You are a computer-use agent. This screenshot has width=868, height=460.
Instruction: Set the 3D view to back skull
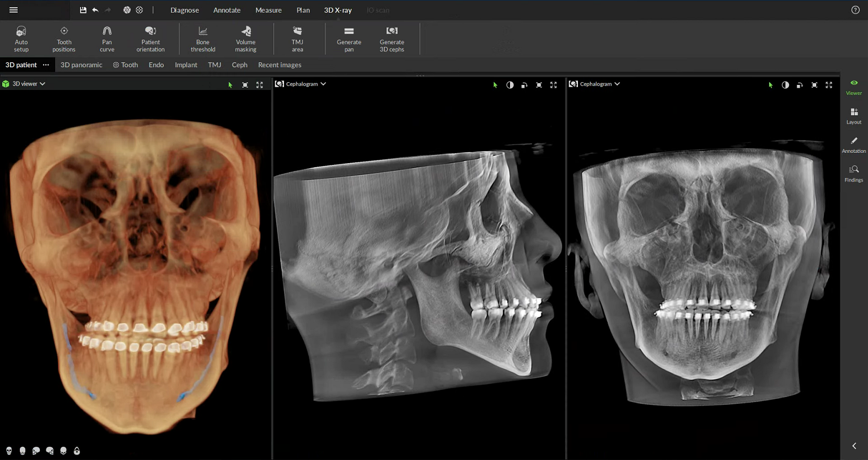(x=23, y=451)
